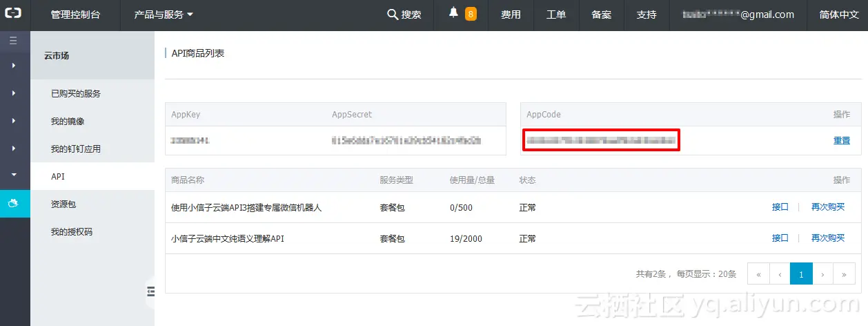The image size is (868, 326).
Task: Select the API sidebar item
Action: tap(92, 176)
